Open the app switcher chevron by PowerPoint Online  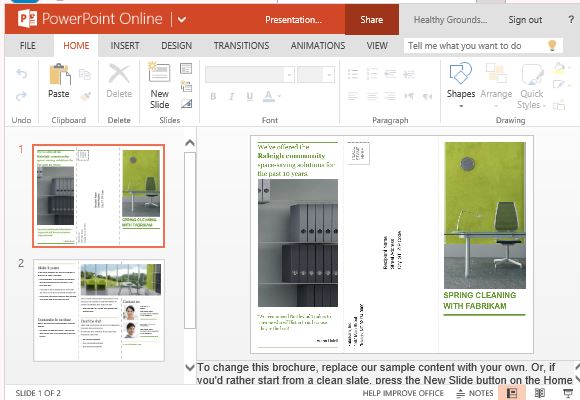click(x=182, y=19)
